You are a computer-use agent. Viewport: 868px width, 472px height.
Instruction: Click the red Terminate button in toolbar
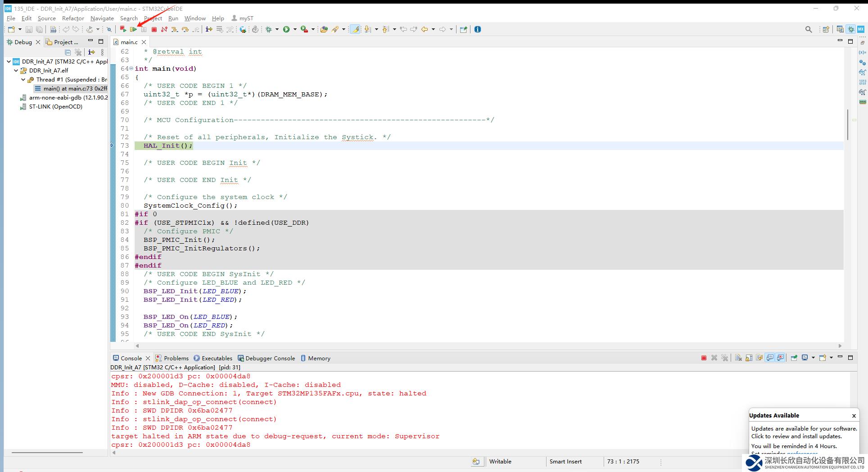tap(154, 29)
